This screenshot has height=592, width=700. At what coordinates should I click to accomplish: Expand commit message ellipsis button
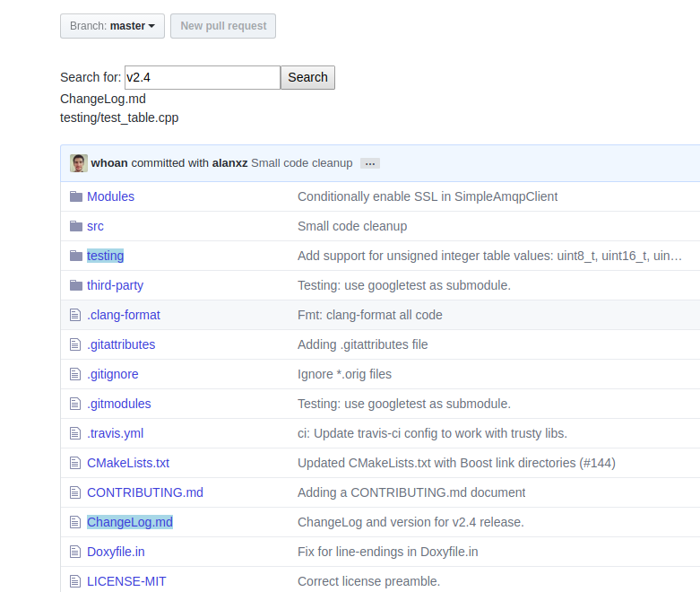pos(370,163)
